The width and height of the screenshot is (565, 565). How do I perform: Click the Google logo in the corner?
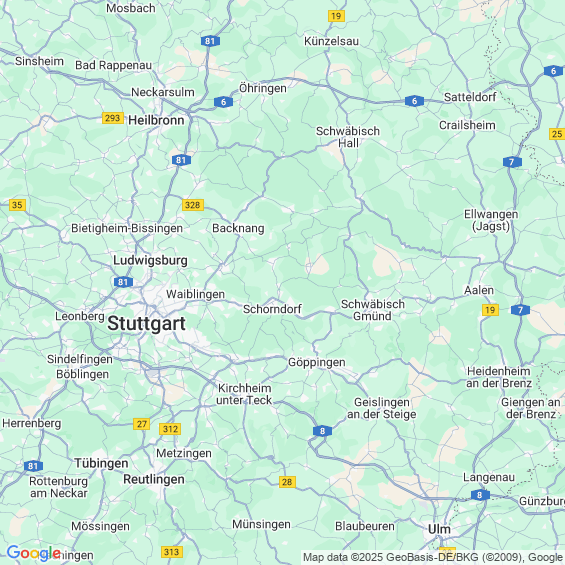click(34, 553)
